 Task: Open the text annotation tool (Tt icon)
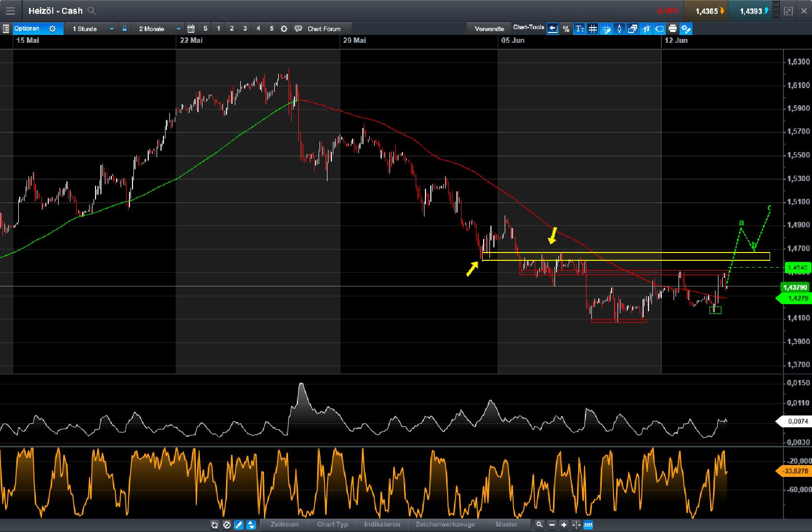click(x=580, y=29)
